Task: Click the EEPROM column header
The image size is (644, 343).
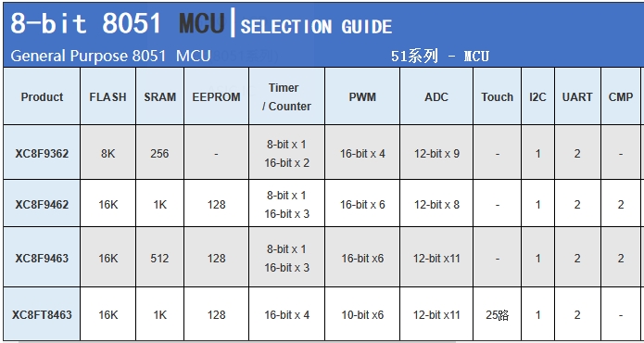Action: 216,97
